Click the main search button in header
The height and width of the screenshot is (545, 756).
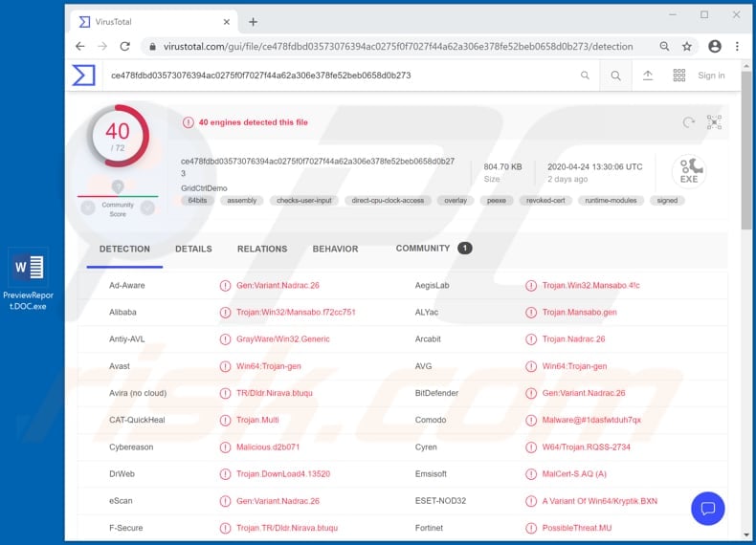click(x=615, y=76)
